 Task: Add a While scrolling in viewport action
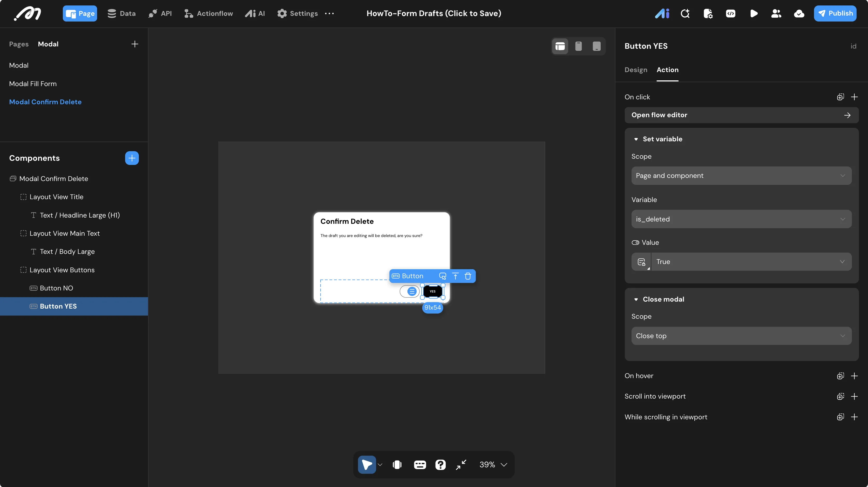point(854,417)
